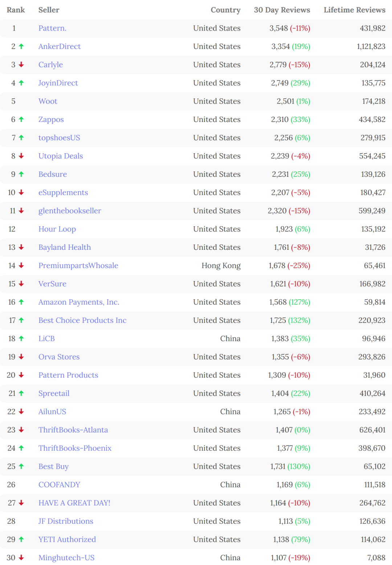Open the COOFANDY seller page

coord(59,485)
